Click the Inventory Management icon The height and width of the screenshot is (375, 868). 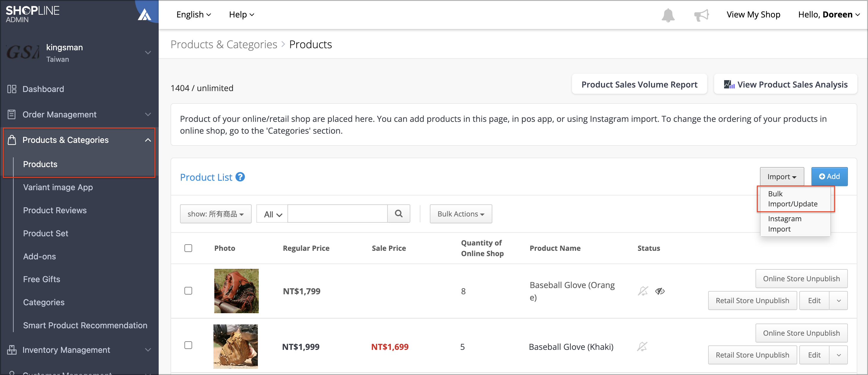[12, 350]
